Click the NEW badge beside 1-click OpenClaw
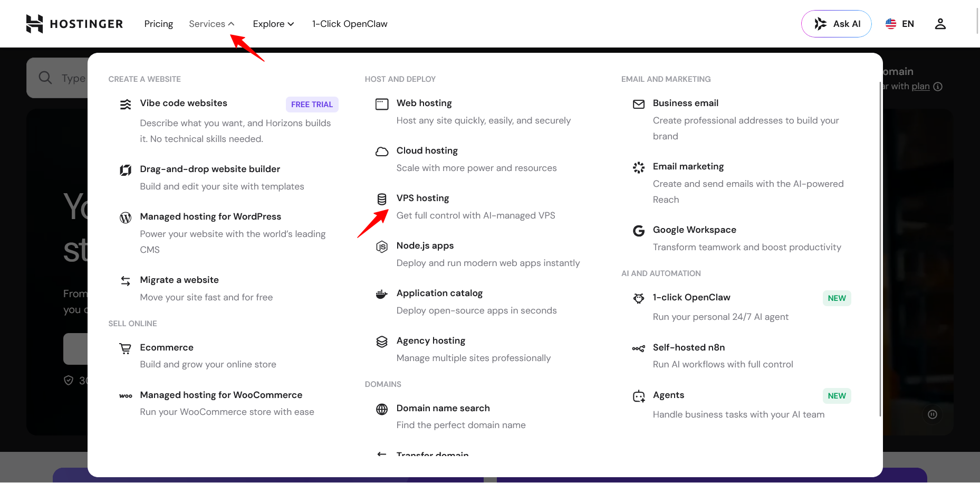 point(837,298)
